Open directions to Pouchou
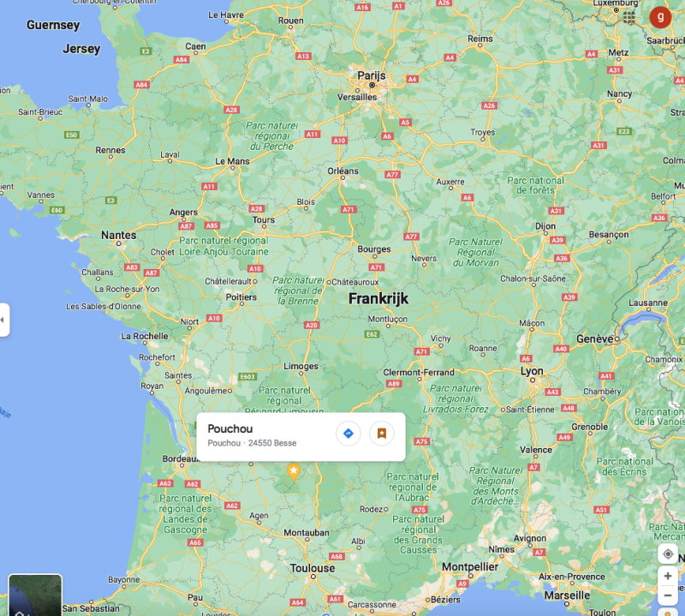 click(348, 434)
